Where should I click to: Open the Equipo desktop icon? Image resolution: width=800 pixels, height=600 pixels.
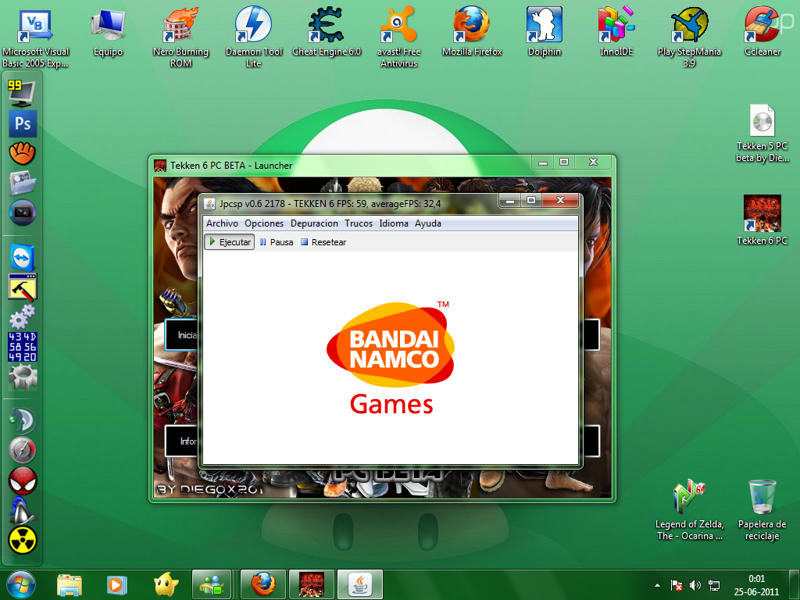[x=108, y=32]
